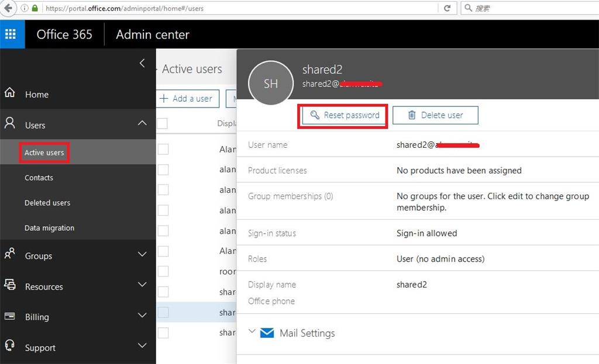
Task: Click the Office 365 title link
Action: (64, 34)
